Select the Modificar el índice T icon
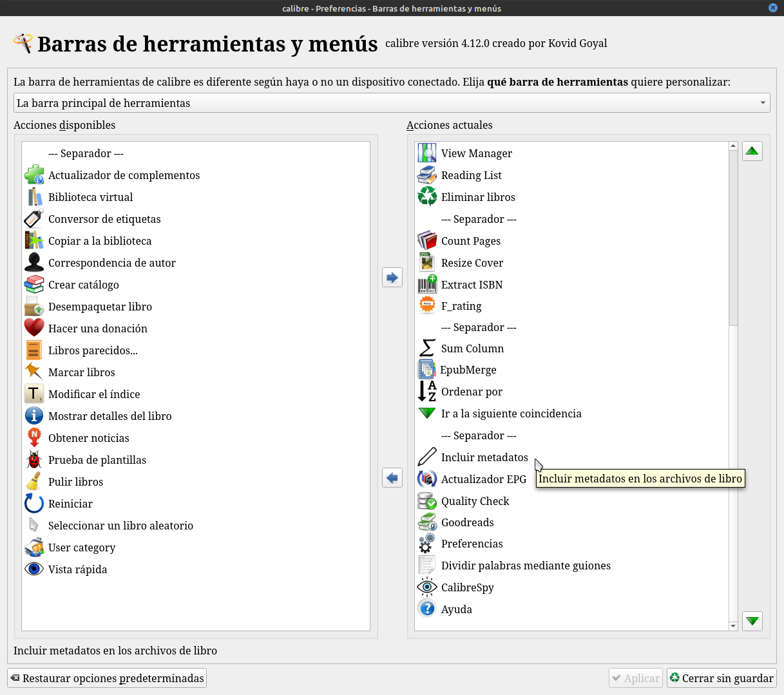 point(34,394)
